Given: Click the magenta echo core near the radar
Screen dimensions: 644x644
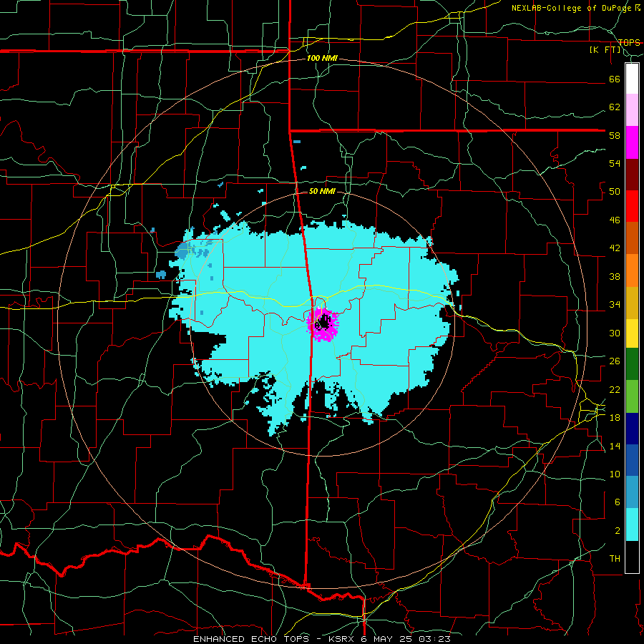Looking at the screenshot, I should tap(323, 323).
